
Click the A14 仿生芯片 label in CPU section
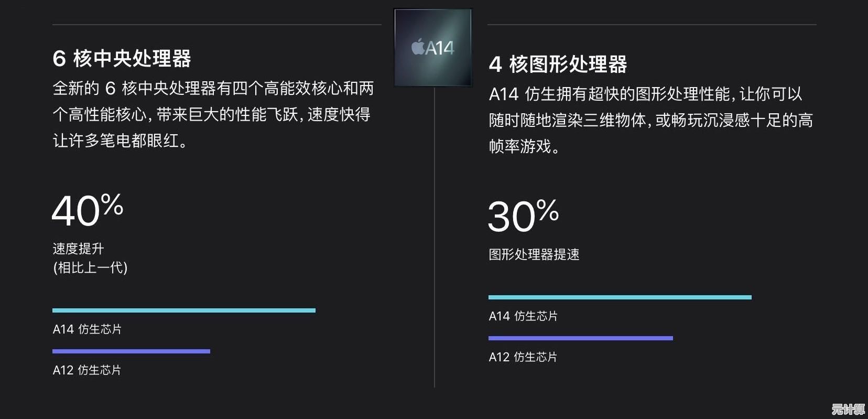87,329
